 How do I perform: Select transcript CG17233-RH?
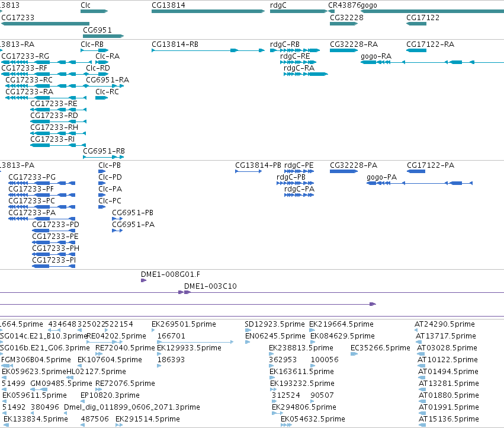58,133
